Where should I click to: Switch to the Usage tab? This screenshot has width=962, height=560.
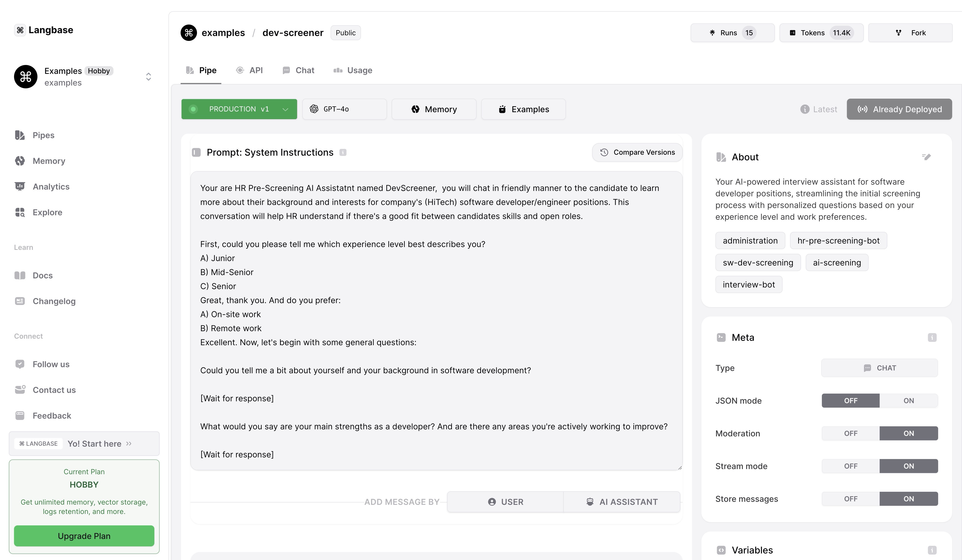click(x=353, y=70)
